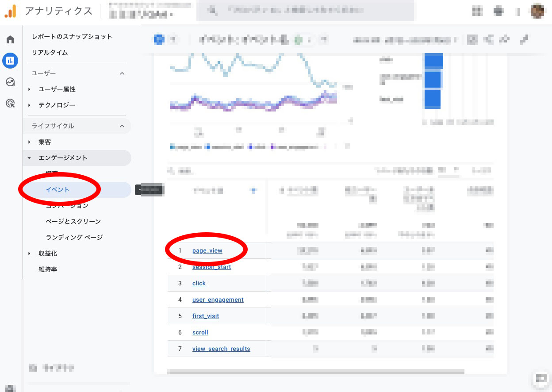This screenshot has height=392, width=552.
Task: Open the session_start event link
Action: point(211,267)
